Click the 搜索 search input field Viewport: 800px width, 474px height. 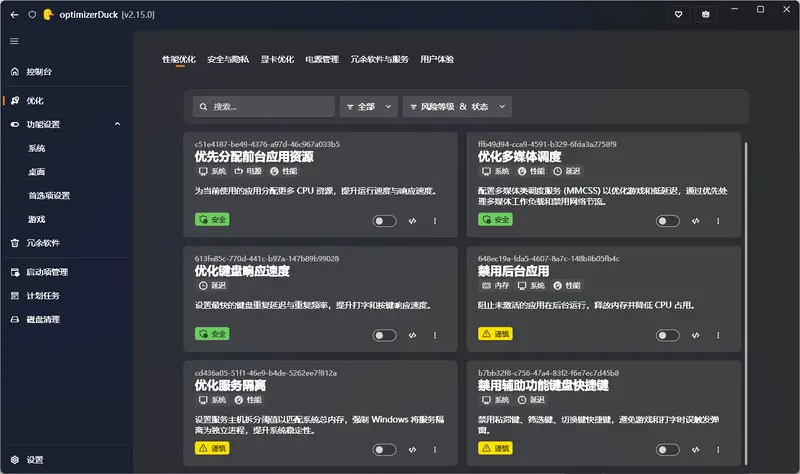(264, 107)
